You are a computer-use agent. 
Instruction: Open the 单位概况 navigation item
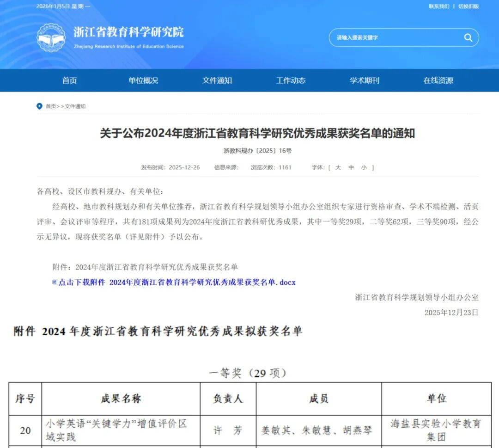143,80
